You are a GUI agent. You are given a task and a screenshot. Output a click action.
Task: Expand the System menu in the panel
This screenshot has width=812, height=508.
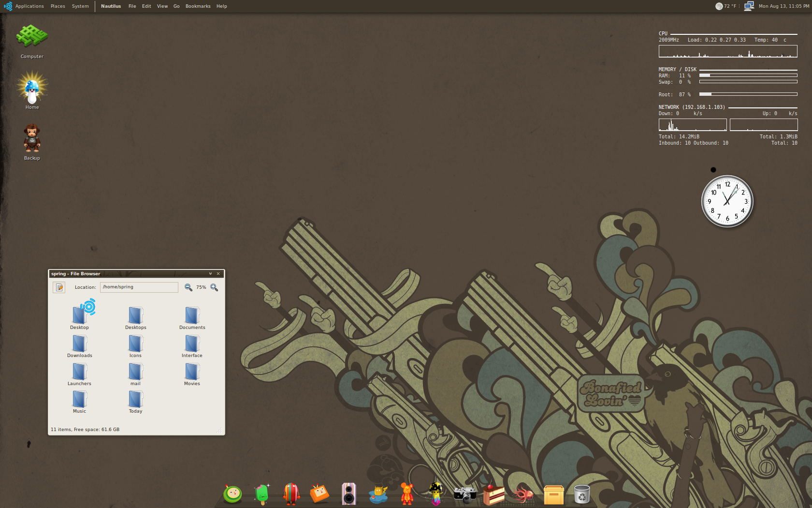[x=80, y=6]
